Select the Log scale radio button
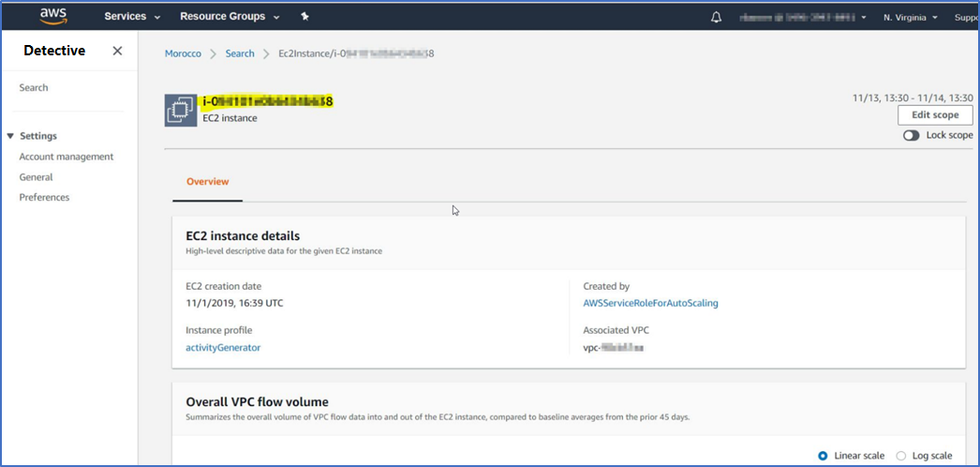 click(901, 456)
